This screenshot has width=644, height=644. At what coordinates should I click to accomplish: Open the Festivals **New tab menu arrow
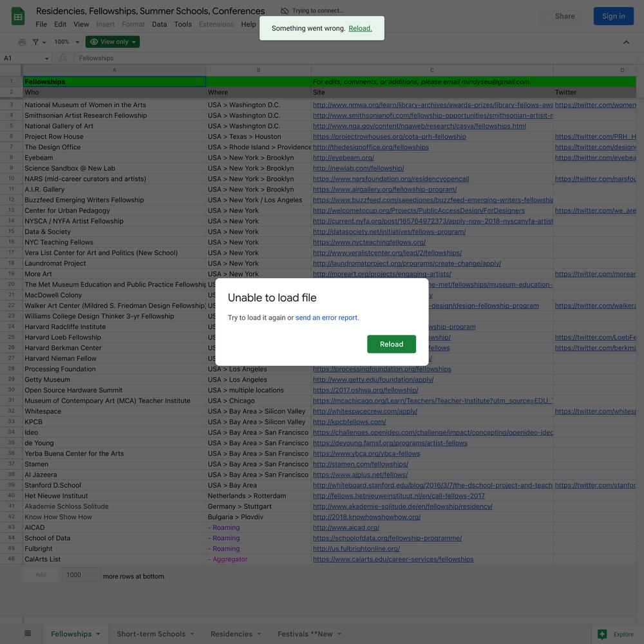339,634
